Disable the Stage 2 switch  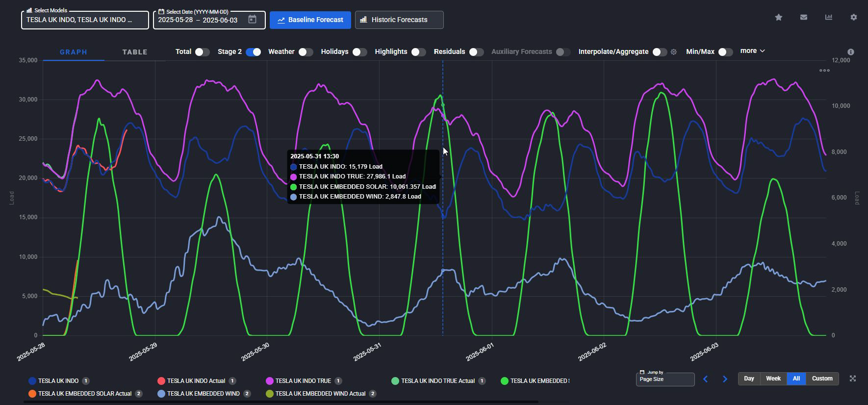click(254, 52)
